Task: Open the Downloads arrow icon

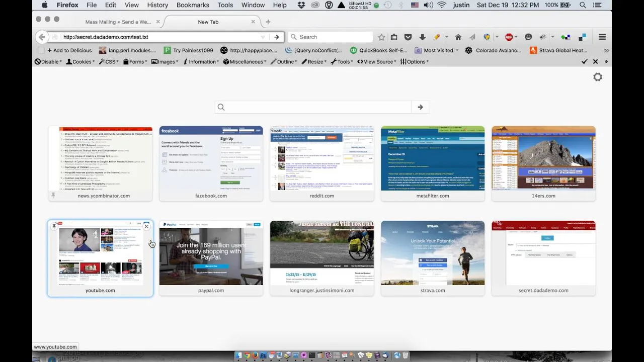Action: pos(422,37)
